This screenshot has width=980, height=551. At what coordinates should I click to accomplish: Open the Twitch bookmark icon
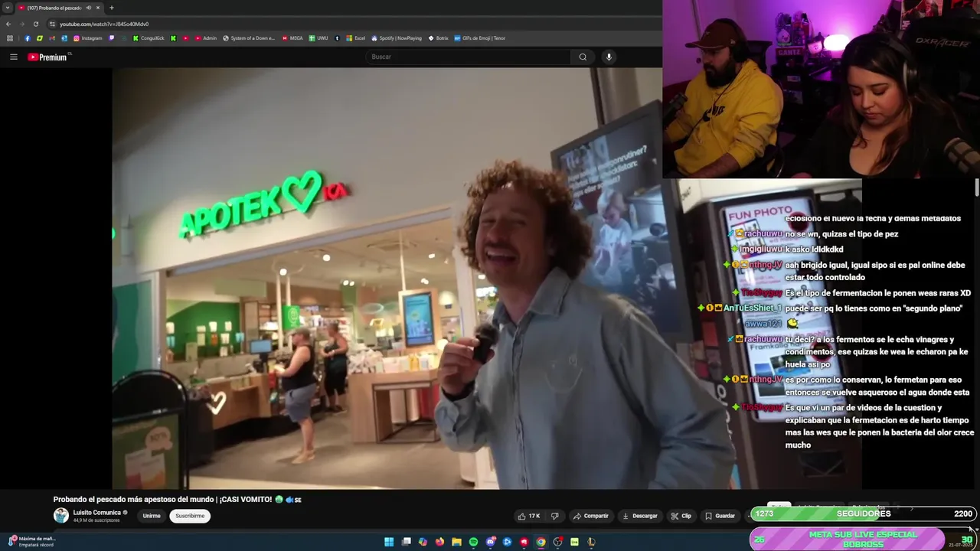click(112, 38)
